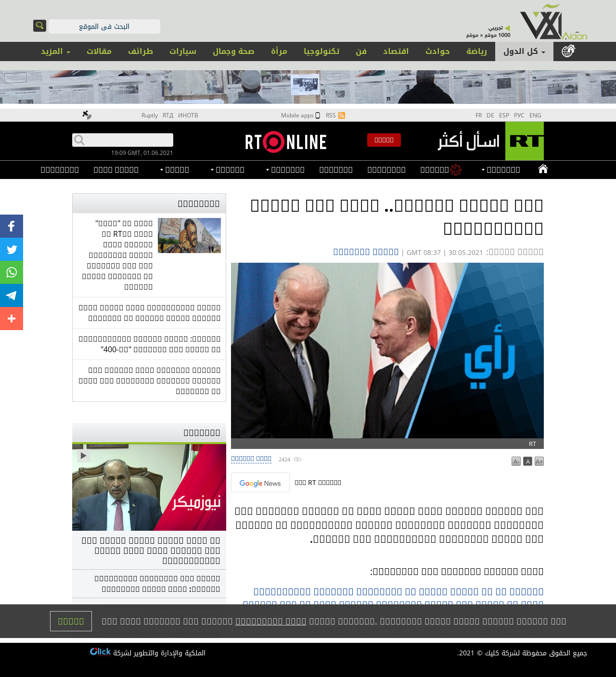
Task: Switch language to ENG
Action: 535,115
